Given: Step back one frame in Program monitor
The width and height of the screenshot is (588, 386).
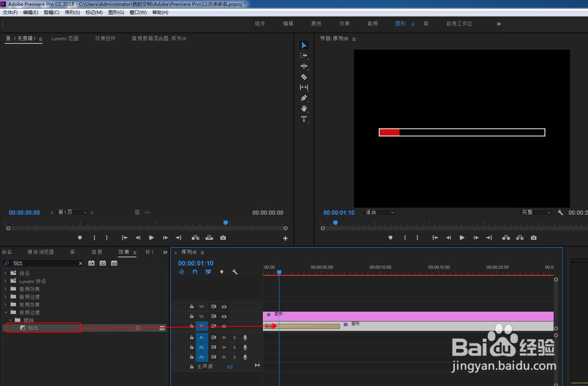Looking at the screenshot, I should 449,238.
